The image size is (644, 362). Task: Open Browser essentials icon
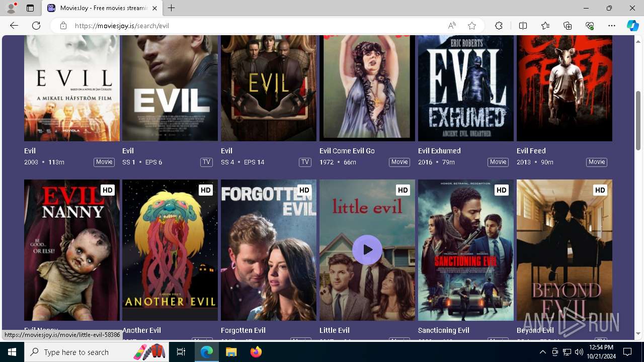click(x=590, y=26)
